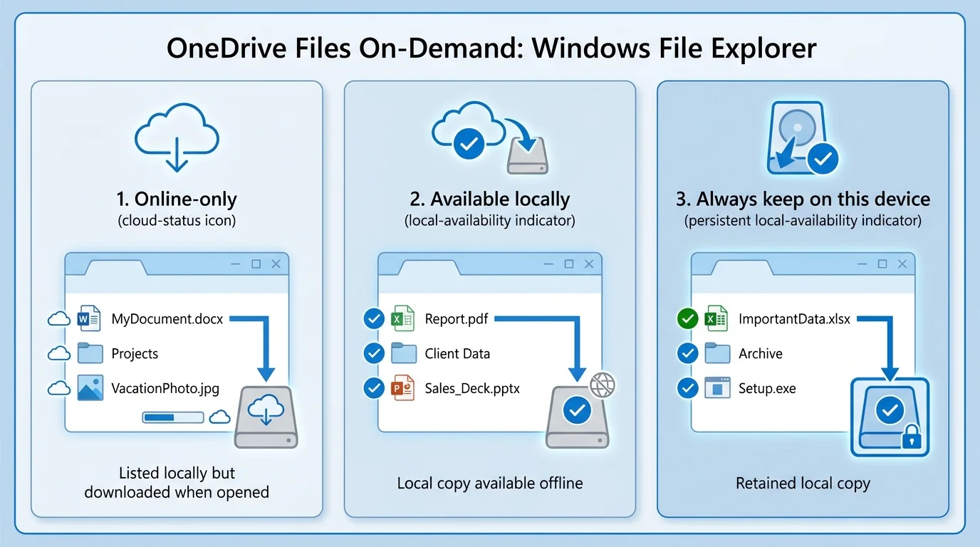This screenshot has height=547, width=980.
Task: Click the blue checkmark beside Client Data
Action: (x=374, y=353)
